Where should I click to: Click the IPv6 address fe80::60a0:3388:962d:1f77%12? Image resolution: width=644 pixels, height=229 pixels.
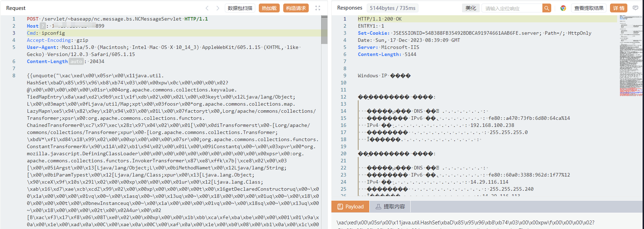click(529, 175)
